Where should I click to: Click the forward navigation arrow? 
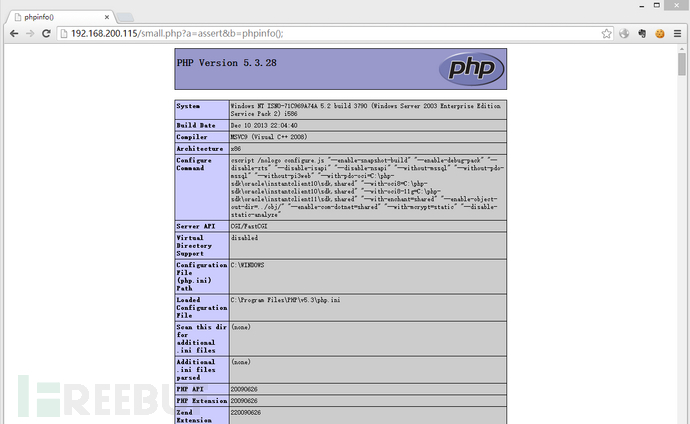click(x=30, y=33)
